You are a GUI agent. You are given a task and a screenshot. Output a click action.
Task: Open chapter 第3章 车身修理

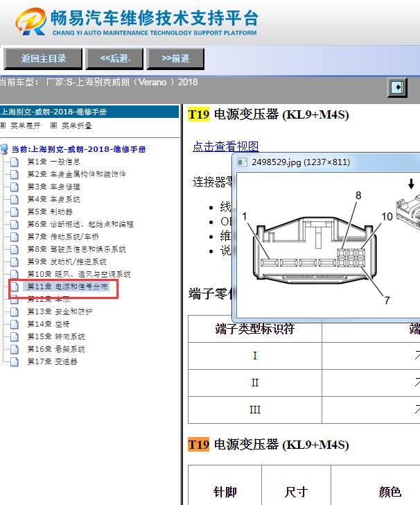[x=53, y=187]
